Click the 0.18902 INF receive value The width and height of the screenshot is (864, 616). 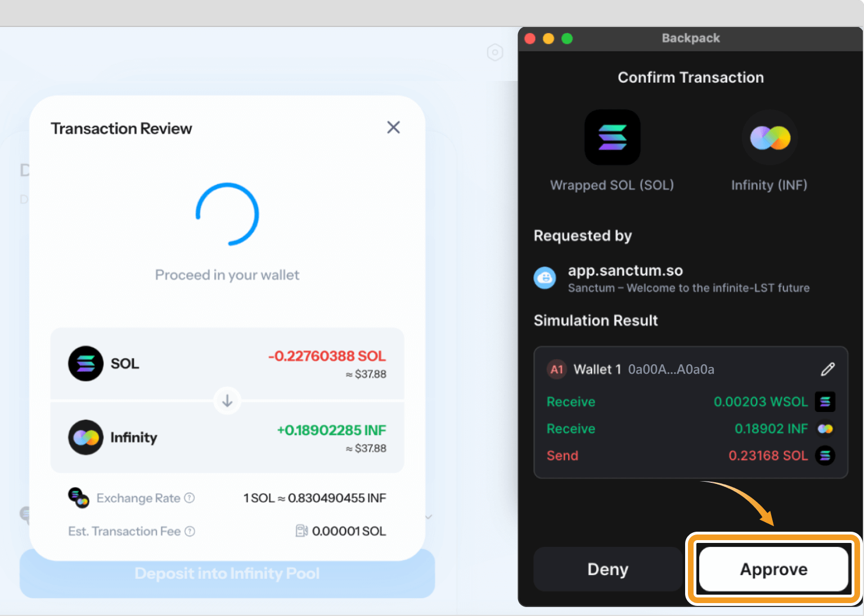pyautogui.click(x=771, y=429)
